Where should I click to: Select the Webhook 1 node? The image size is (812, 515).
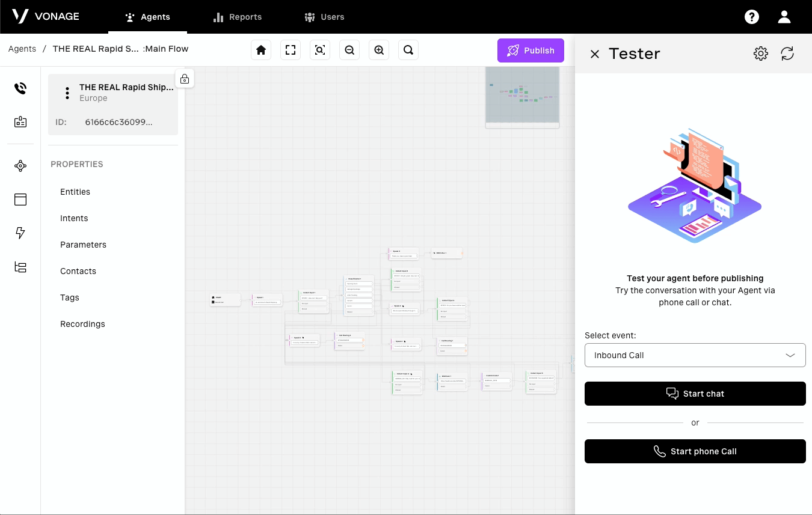tap(452, 382)
